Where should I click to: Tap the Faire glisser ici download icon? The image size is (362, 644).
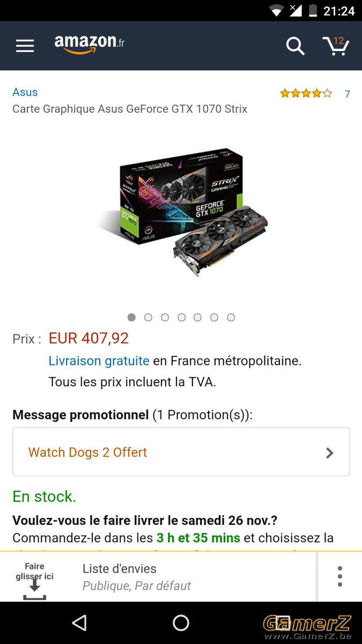pyautogui.click(x=34, y=581)
